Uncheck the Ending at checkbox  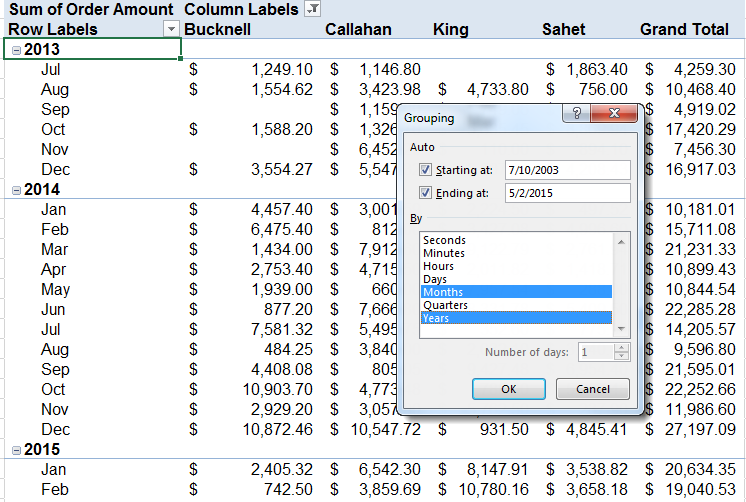(x=426, y=193)
